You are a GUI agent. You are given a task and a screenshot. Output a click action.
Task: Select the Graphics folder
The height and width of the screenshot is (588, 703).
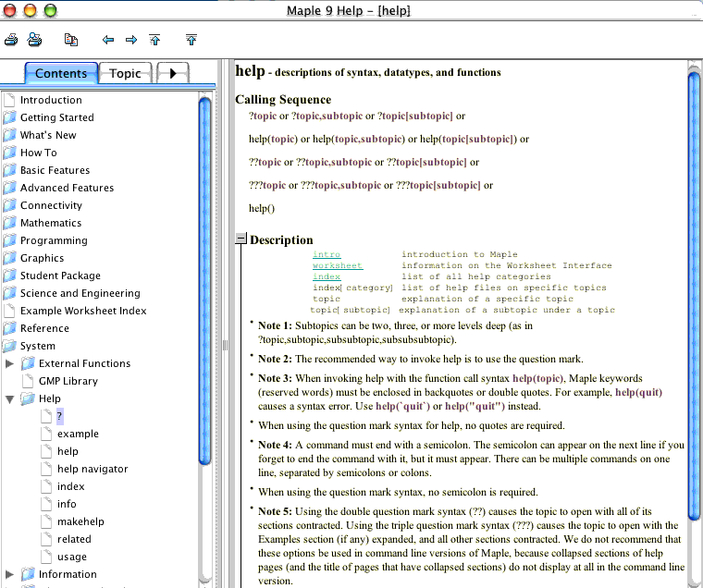pos(43,258)
